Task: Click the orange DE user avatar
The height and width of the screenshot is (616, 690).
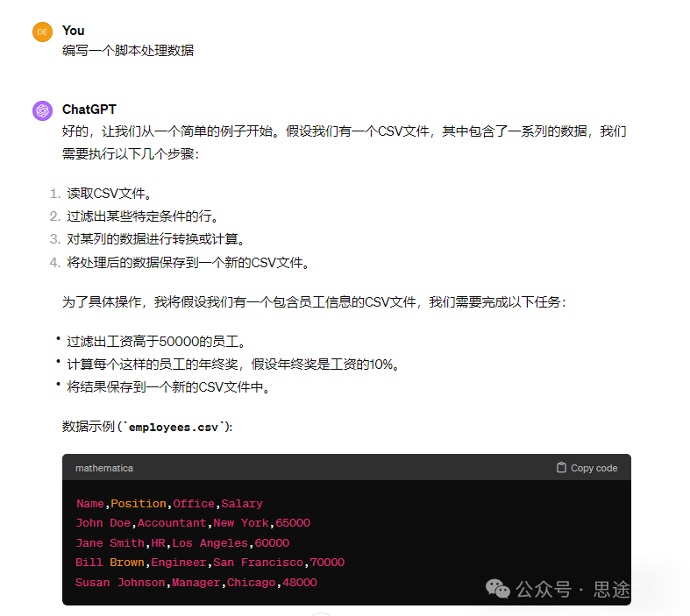Action: tap(42, 32)
